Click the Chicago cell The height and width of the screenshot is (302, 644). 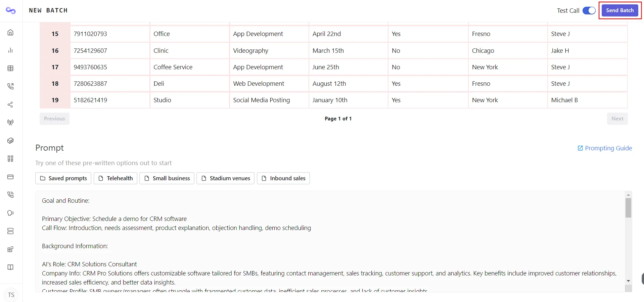click(508, 50)
